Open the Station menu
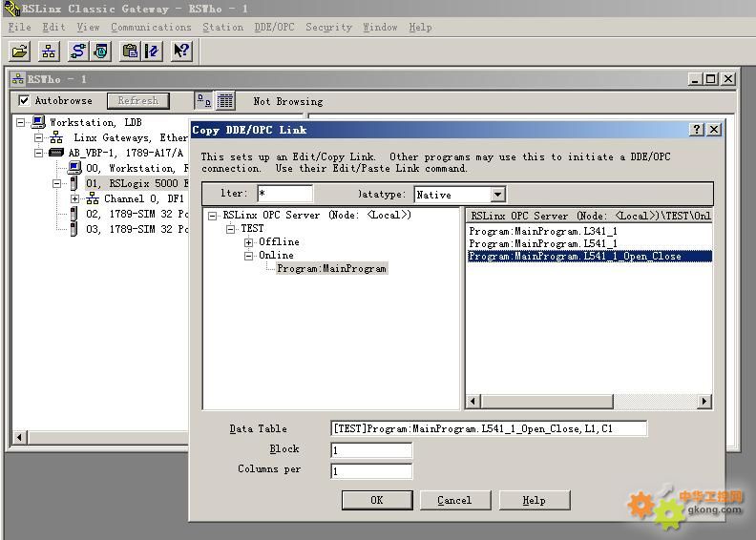Screen dimensions: 756x540 pos(222,27)
